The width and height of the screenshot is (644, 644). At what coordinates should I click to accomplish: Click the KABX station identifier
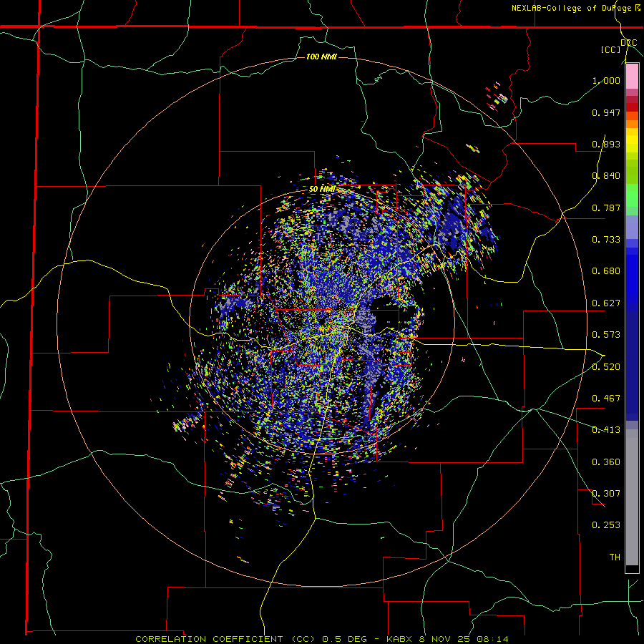[x=401, y=639]
